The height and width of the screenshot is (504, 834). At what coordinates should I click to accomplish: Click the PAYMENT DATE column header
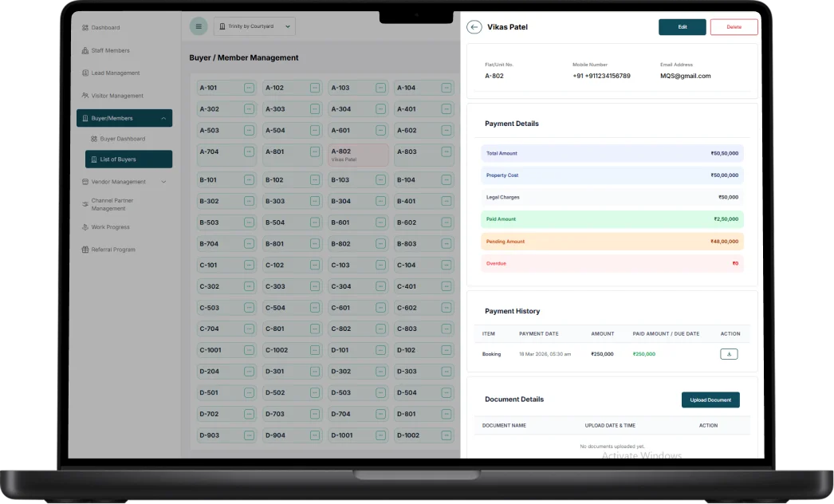tap(539, 333)
